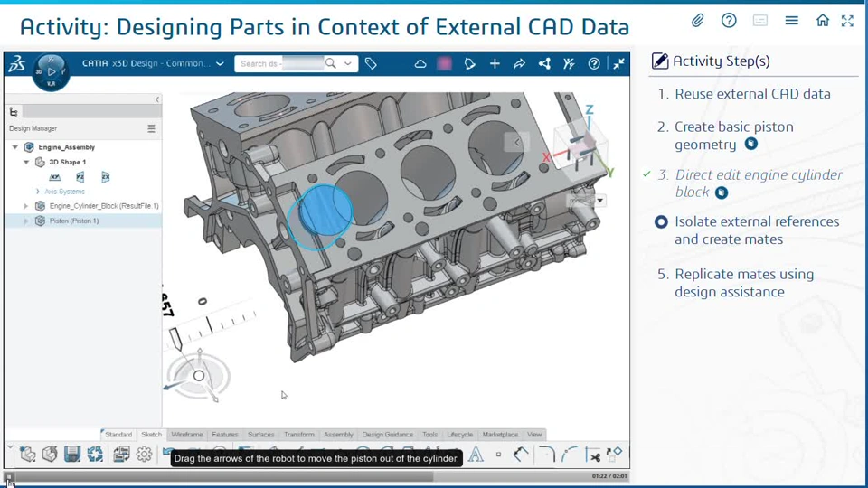Image resolution: width=868 pixels, height=488 pixels.
Task: Open the course help question mark icon
Action: (729, 21)
